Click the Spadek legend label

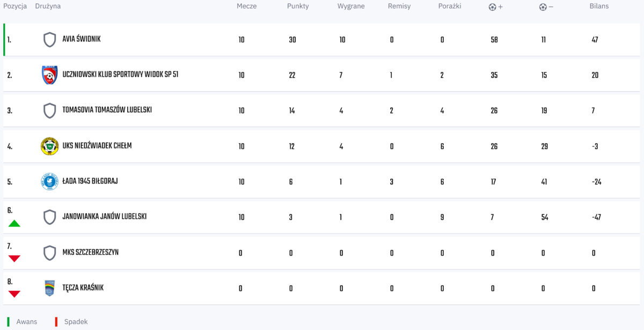[76, 321]
